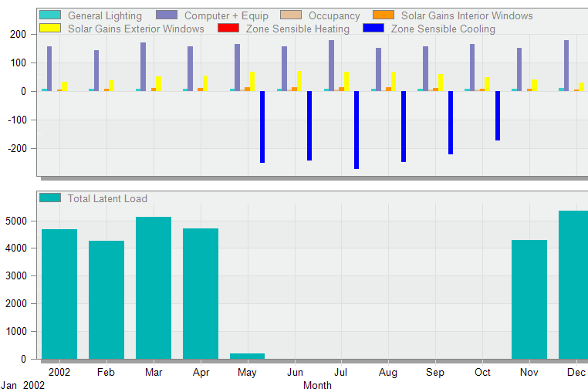Select the Zone Sensible Heating label
This screenshot has width=588, height=392.
click(297, 29)
